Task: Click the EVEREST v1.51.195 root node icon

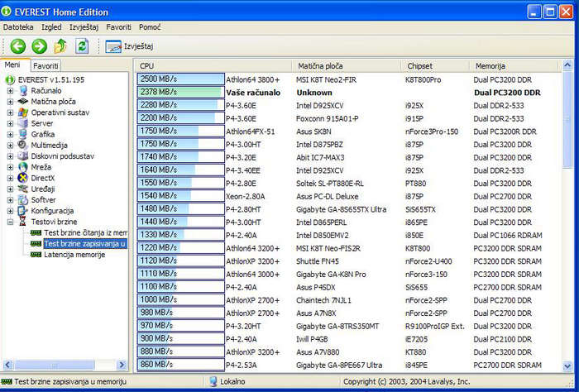Action: click(x=11, y=79)
